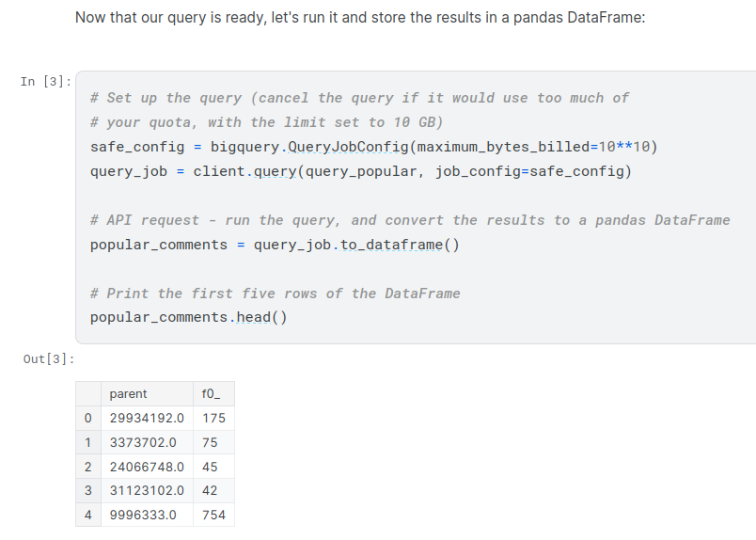The width and height of the screenshot is (756, 540).
Task: Click the Out[3] output prompt
Action: tap(49, 358)
